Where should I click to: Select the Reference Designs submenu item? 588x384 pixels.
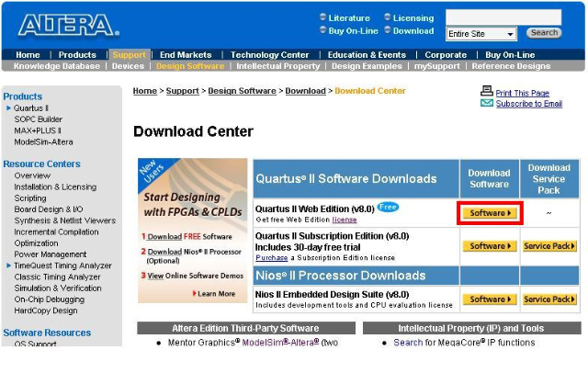tap(511, 66)
